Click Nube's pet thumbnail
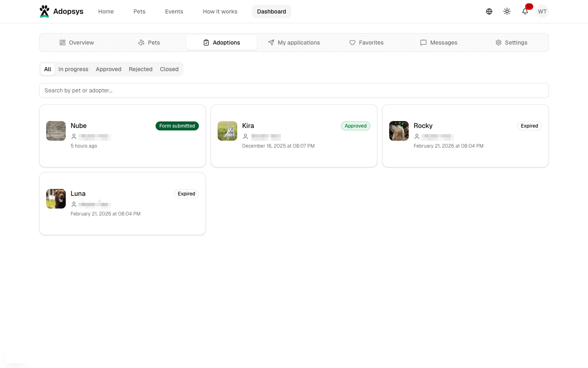Screen dimensions: 588x368 (56, 131)
